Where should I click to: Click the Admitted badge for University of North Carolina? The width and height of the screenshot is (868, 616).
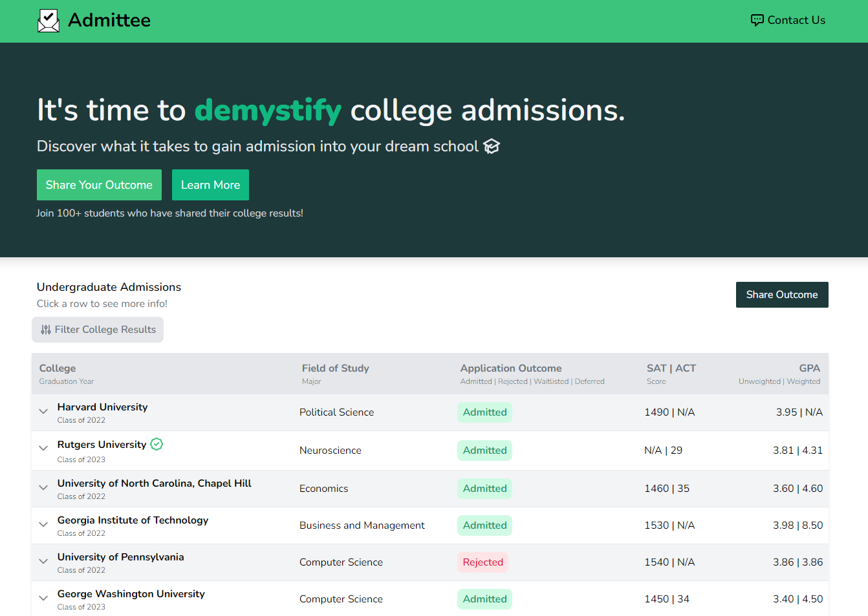click(484, 489)
